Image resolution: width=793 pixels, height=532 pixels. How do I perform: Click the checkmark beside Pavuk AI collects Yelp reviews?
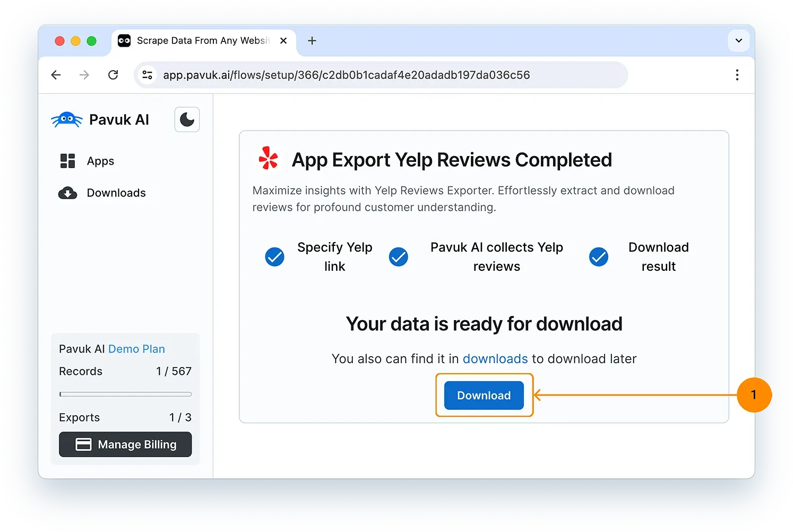tap(398, 257)
